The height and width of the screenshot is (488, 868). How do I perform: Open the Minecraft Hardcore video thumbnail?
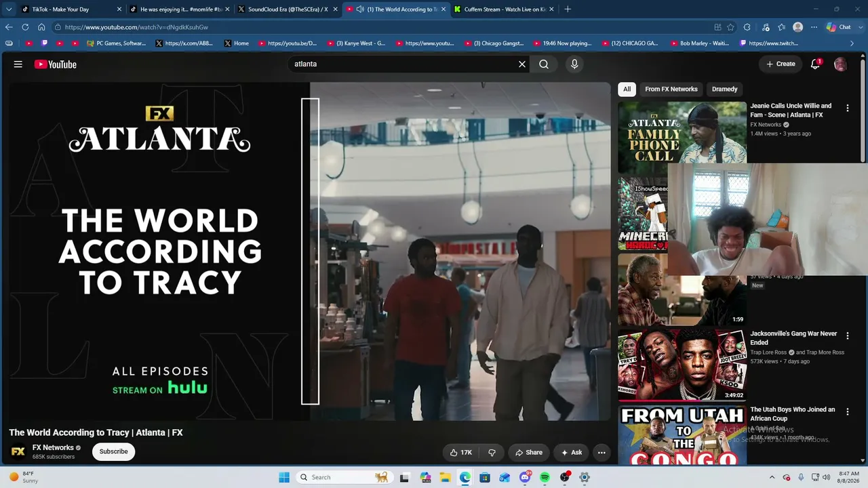tap(642, 213)
